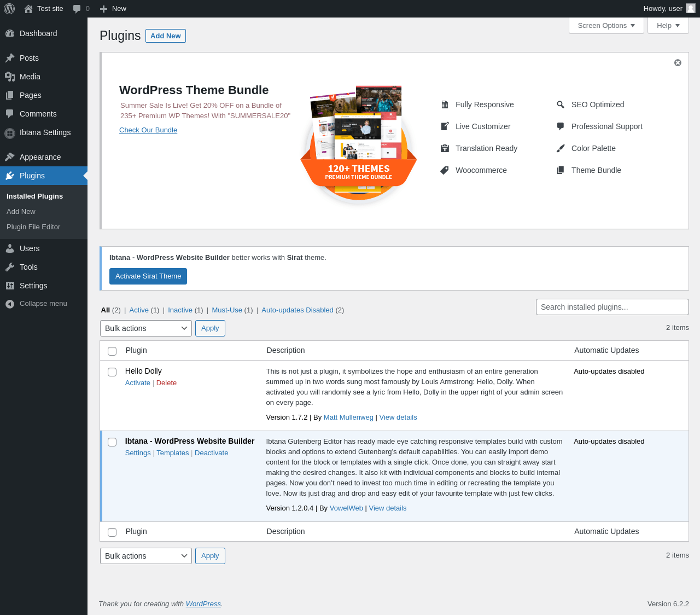Screen dimensions: 700x615
Task: Go to Installed Plugins submenu item
Action: [34, 196]
